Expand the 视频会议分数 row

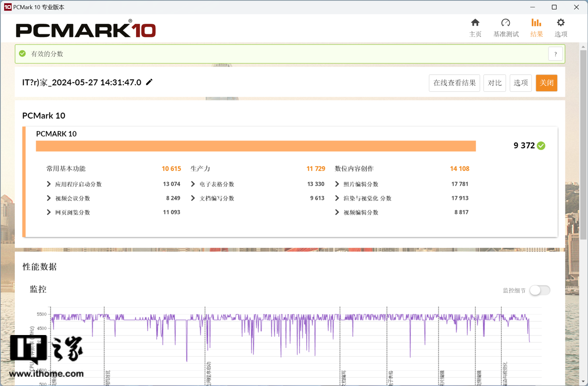pyautogui.click(x=49, y=198)
